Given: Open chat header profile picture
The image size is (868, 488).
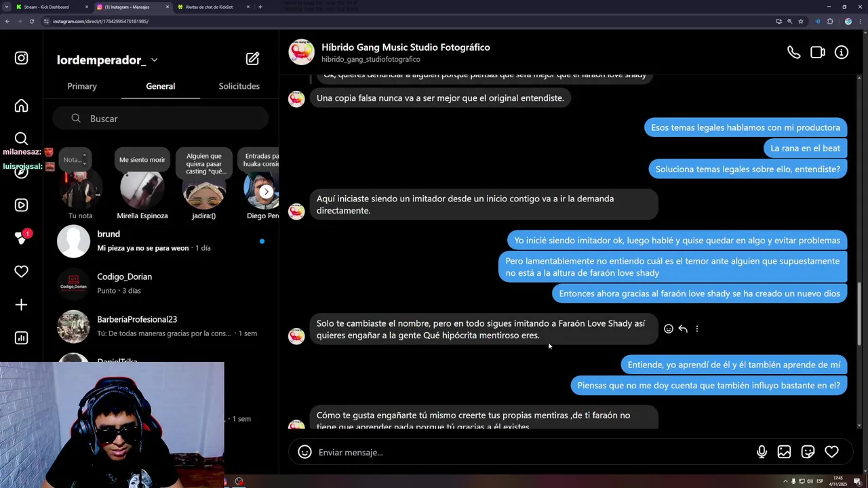Looking at the screenshot, I should click(x=301, y=52).
